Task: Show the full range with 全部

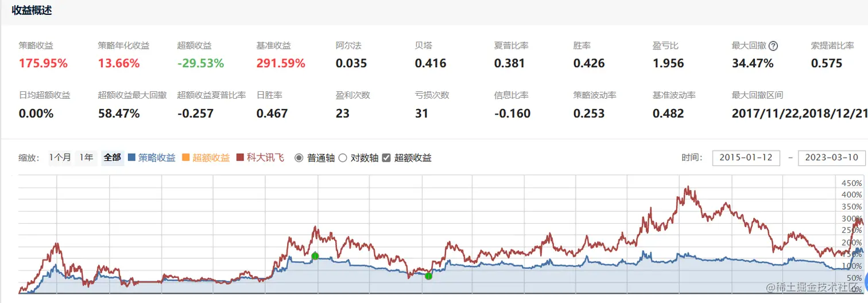Action: click(x=112, y=157)
